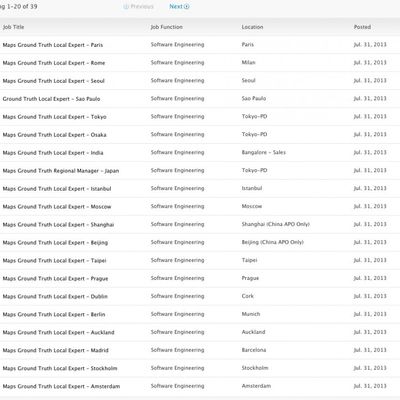400x400 pixels.
Task: Open Maps Ground Truth Local Expert – Berlin
Action: point(54,315)
